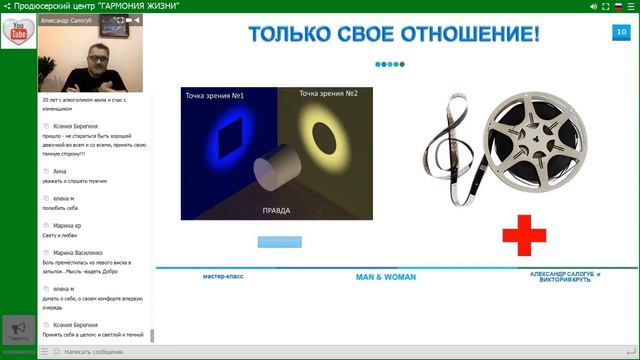Toggle the speaker icon on presenter video
Image resolution: width=640 pixels, height=360 pixels.
(x=137, y=20)
